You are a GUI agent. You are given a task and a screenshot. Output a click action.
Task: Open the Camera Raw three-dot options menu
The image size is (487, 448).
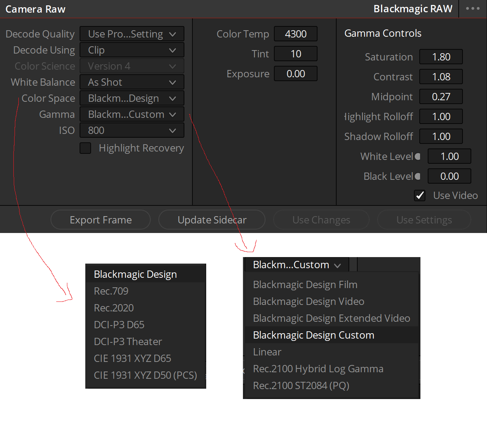[472, 8]
